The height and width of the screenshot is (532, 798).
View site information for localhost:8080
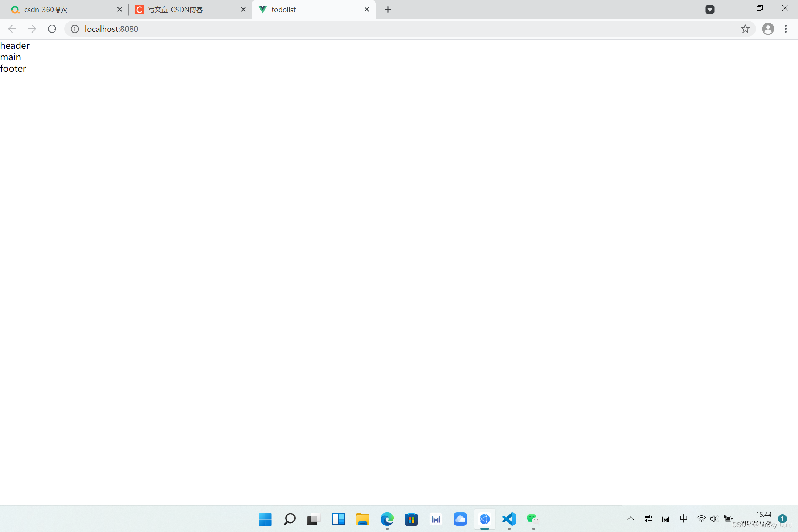pos(74,29)
